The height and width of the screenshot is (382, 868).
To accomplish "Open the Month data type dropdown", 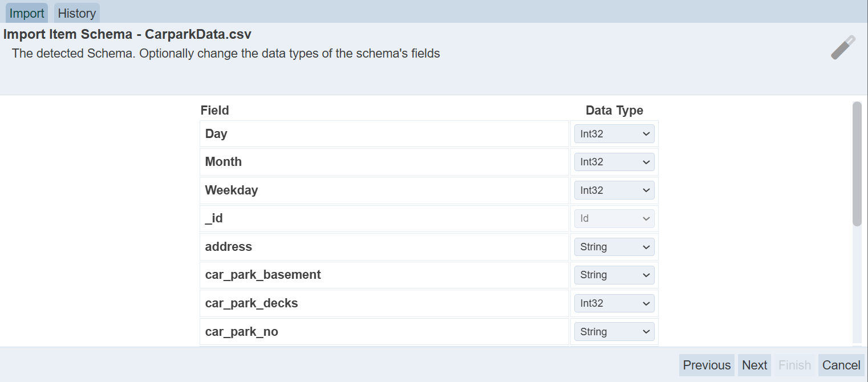I will 614,162.
